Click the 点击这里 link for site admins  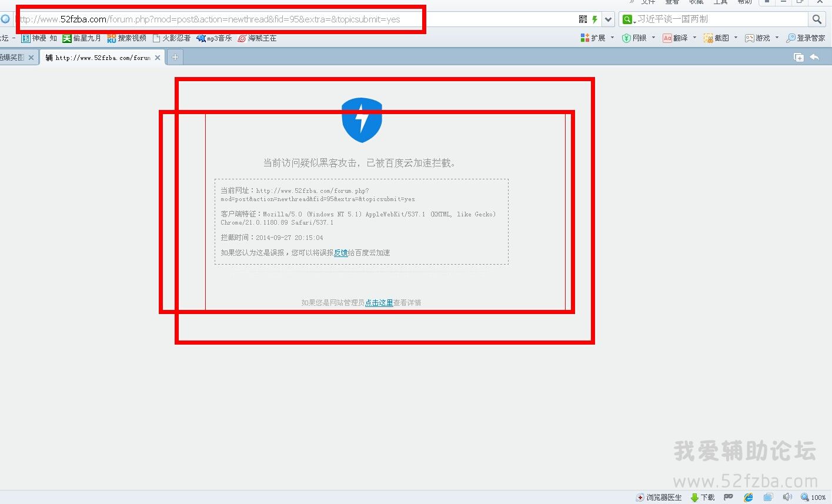click(x=379, y=303)
